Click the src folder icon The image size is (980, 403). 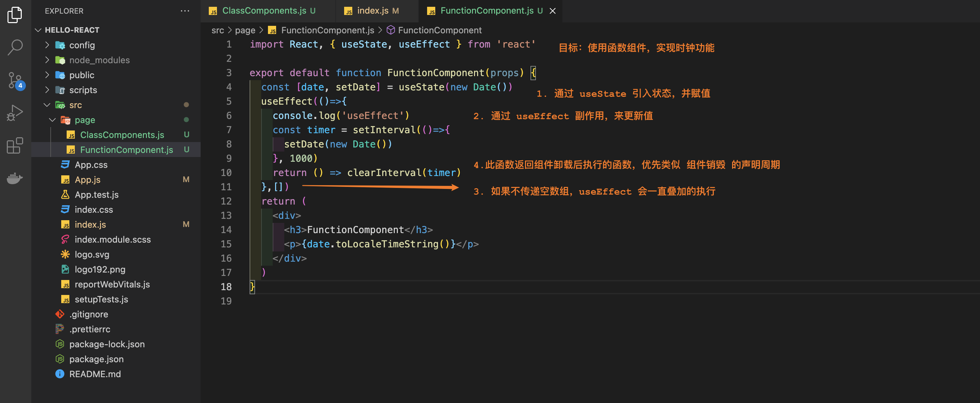tap(60, 105)
